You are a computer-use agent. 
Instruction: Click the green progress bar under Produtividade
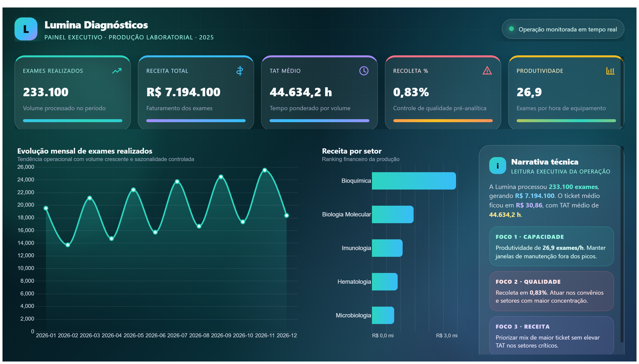tap(566, 121)
